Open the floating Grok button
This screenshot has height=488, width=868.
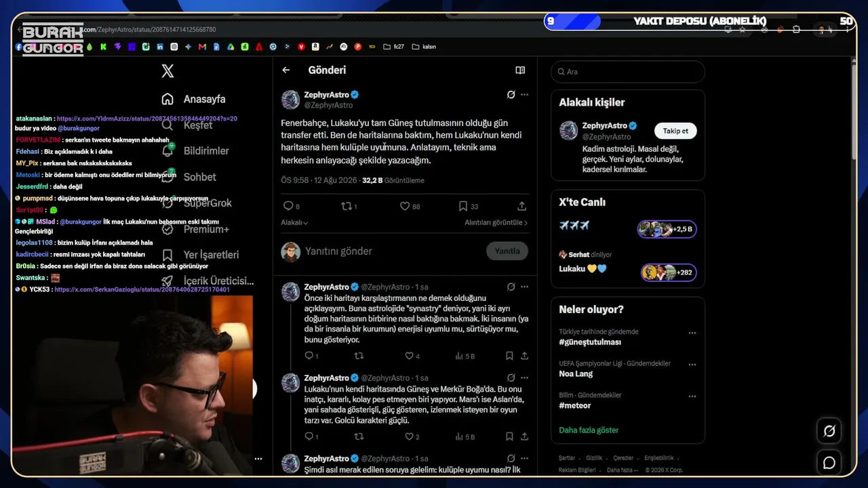[829, 430]
